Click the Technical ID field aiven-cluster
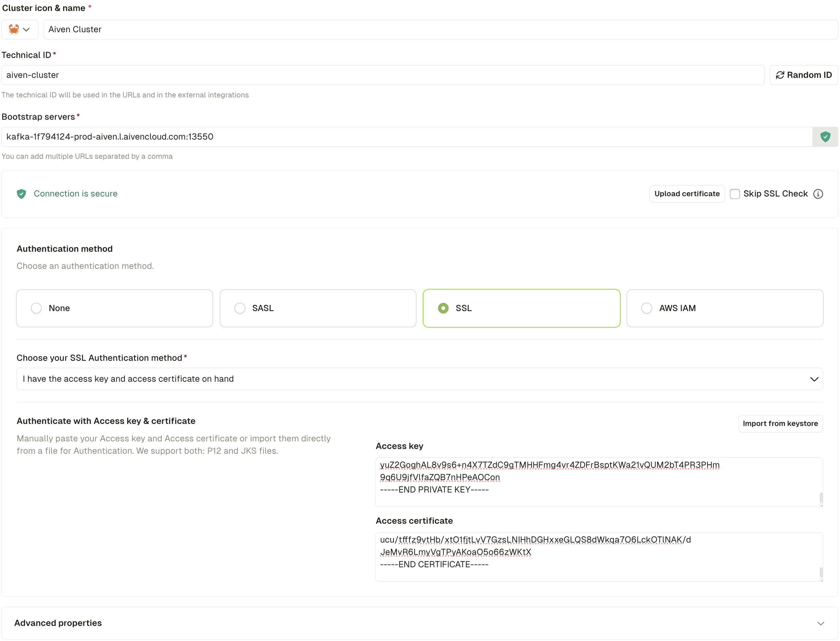840x641 pixels. pyautogui.click(x=383, y=75)
